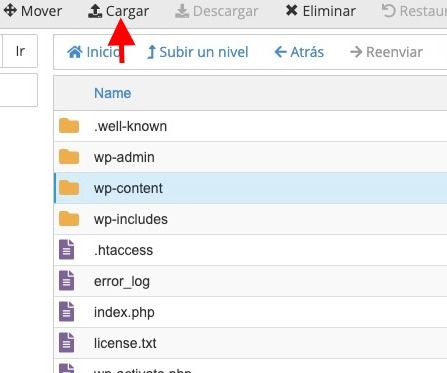Screen dimensions: 447x373
Task: Click the Cargar upload toolbar button
Action: tap(118, 11)
